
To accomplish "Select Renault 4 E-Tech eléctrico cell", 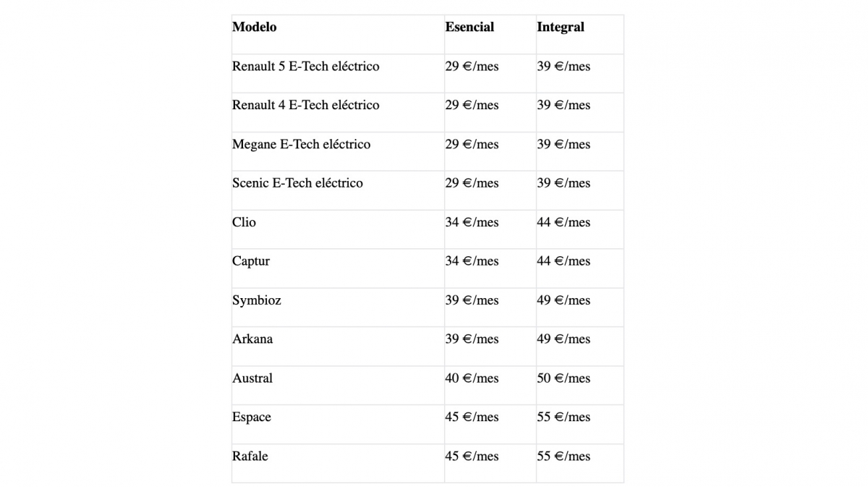I will (305, 105).
